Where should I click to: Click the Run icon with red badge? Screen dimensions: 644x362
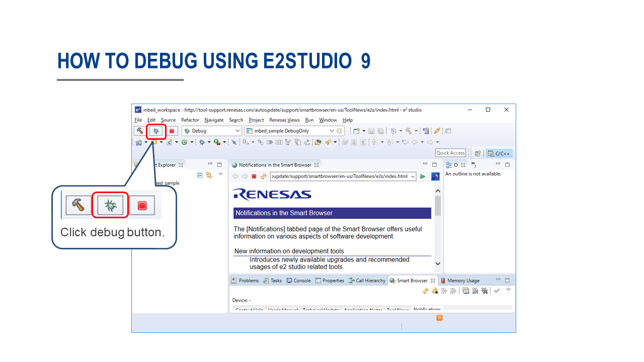(x=217, y=142)
